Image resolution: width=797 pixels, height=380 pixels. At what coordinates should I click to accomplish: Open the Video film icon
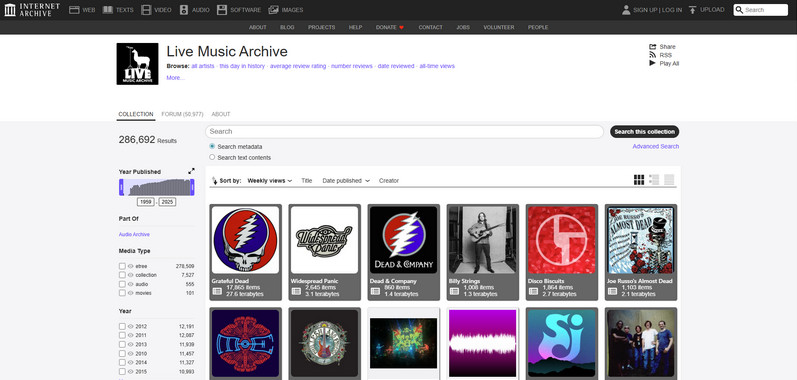(x=146, y=10)
